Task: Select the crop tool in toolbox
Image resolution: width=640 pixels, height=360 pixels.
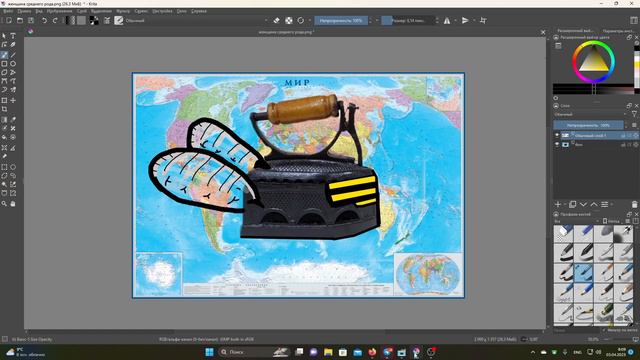Action: [x=4, y=109]
